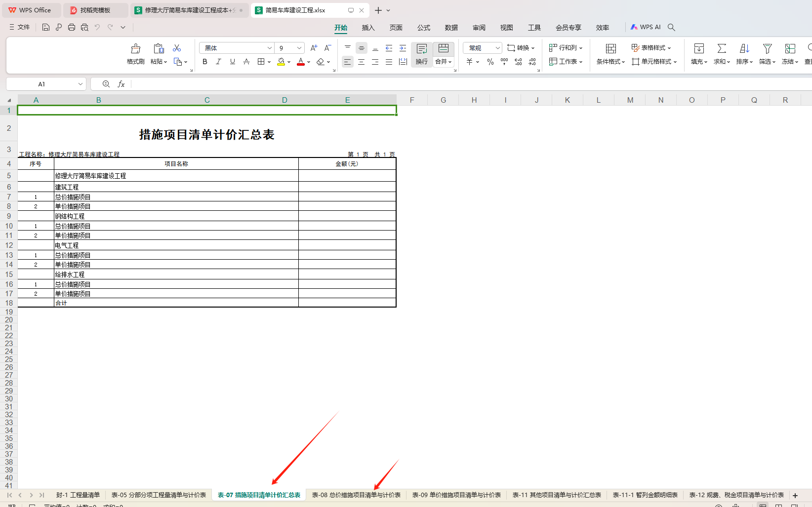Screen dimensions: 812x507
Task: Click the Eraser clear format icon
Action: (320, 62)
